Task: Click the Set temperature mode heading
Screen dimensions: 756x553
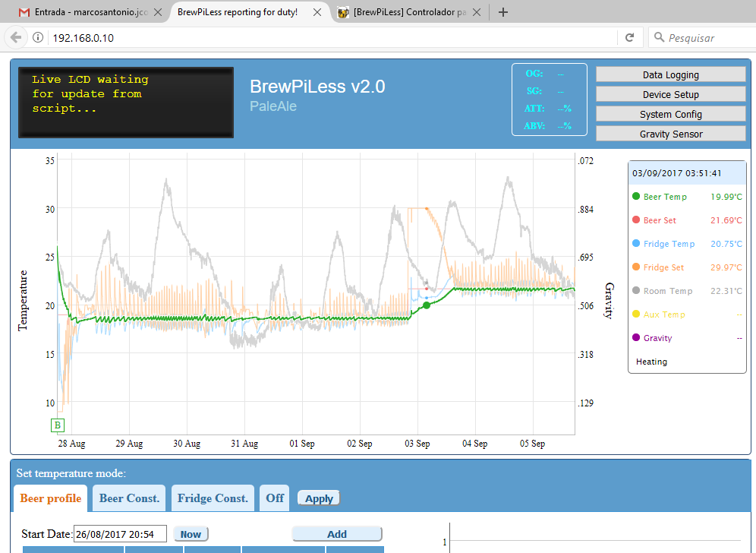Action: [x=71, y=473]
